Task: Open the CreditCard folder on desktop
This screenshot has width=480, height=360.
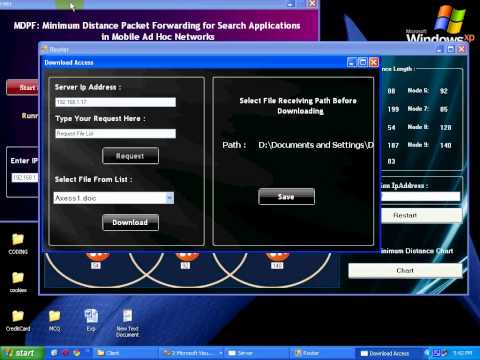Action: coord(18,321)
